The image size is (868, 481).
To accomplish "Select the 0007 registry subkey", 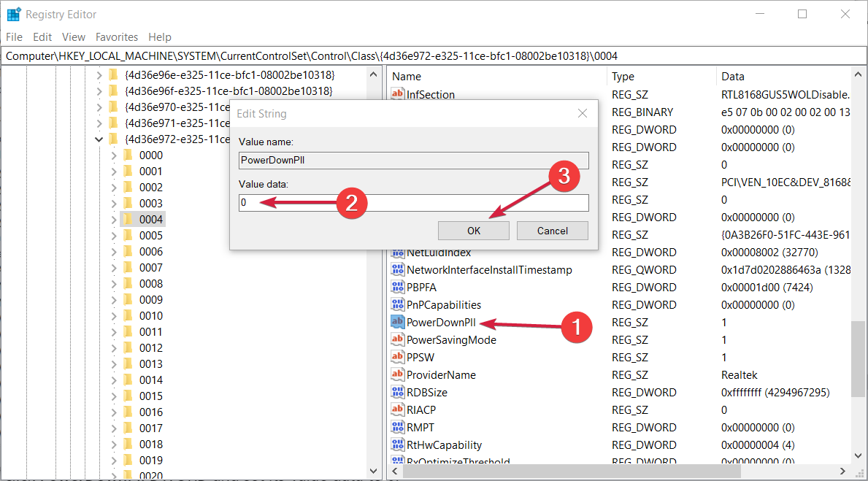I will 151,267.
